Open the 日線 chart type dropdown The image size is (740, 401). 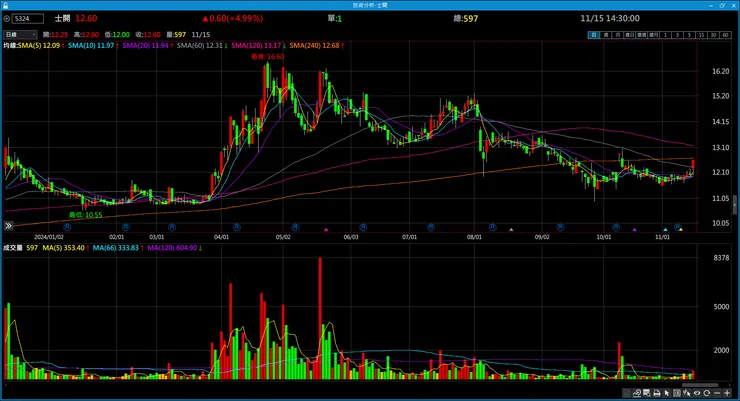pos(20,34)
